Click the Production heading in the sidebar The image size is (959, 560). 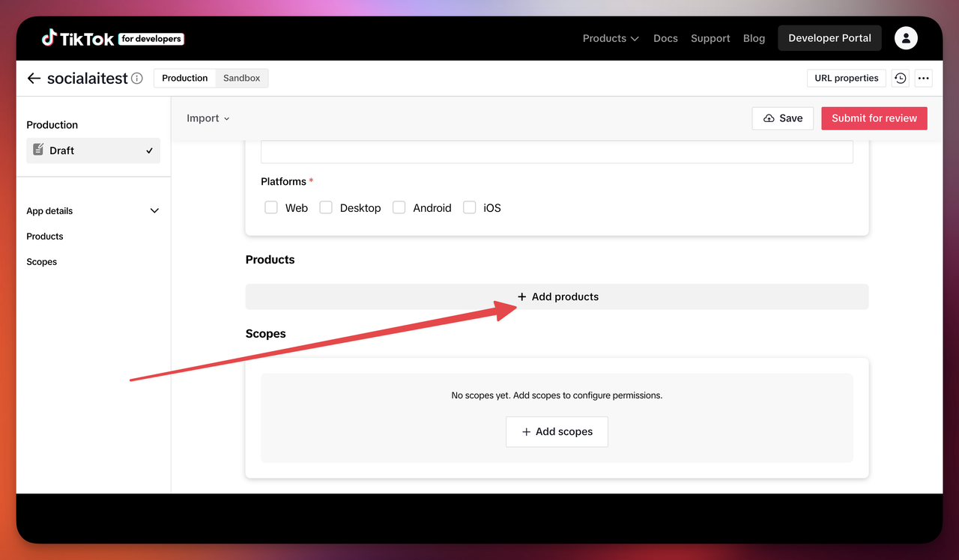[x=52, y=125]
